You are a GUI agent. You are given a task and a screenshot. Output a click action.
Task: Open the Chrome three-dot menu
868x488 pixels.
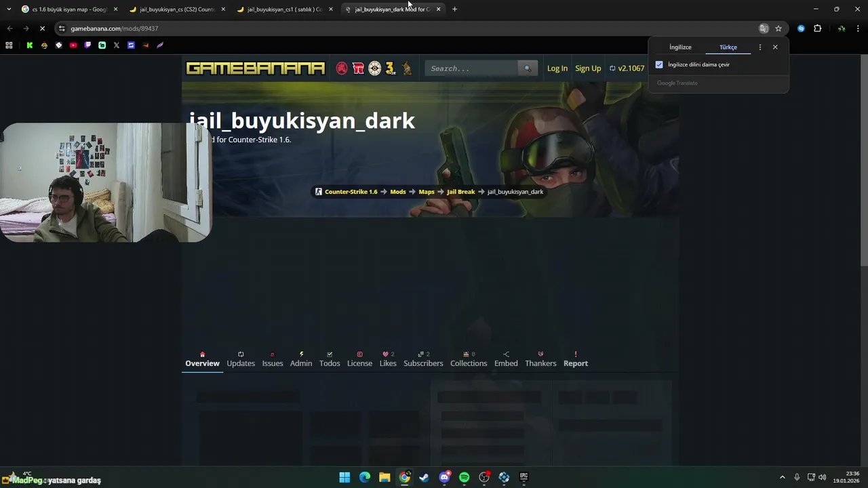click(x=859, y=28)
